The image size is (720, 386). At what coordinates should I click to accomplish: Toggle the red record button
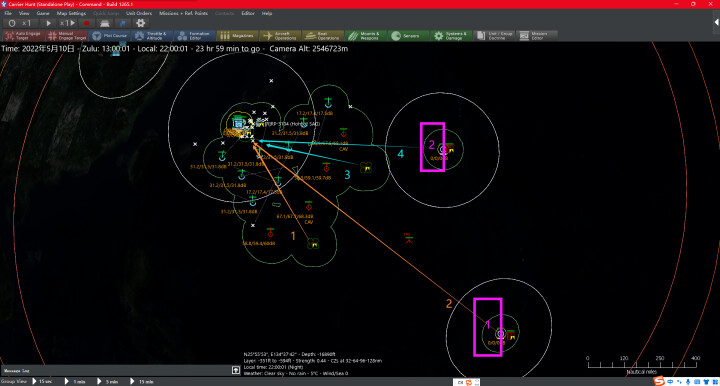point(86,23)
